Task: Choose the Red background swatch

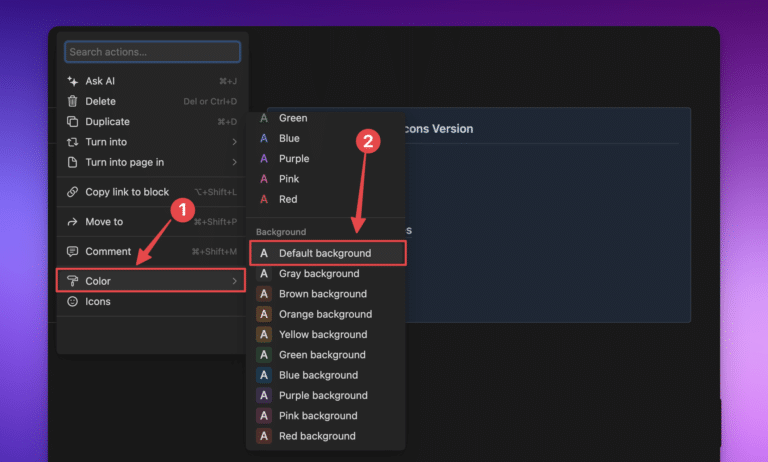Action: click(x=264, y=436)
